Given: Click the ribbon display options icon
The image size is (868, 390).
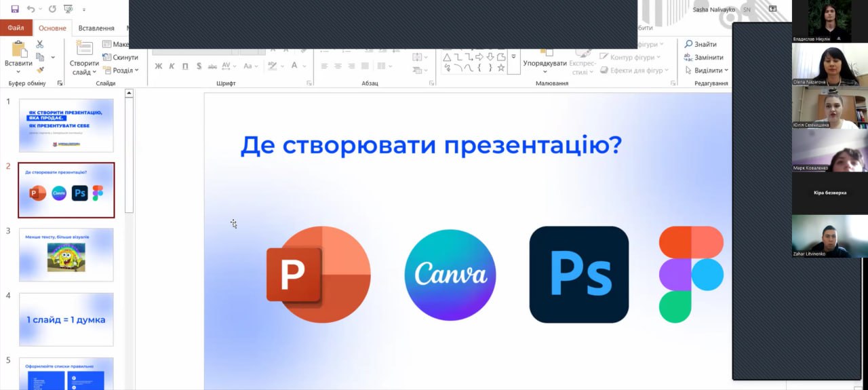Looking at the screenshot, I should pos(772,9).
